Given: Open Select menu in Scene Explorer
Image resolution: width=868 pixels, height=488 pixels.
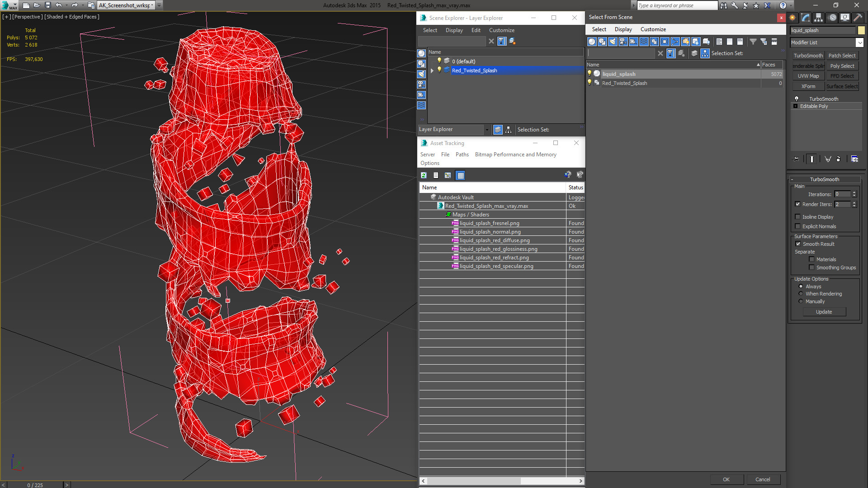Looking at the screenshot, I should pyautogui.click(x=430, y=30).
